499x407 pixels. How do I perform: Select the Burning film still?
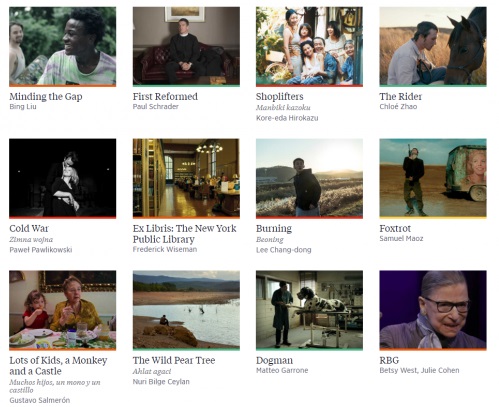coord(309,178)
